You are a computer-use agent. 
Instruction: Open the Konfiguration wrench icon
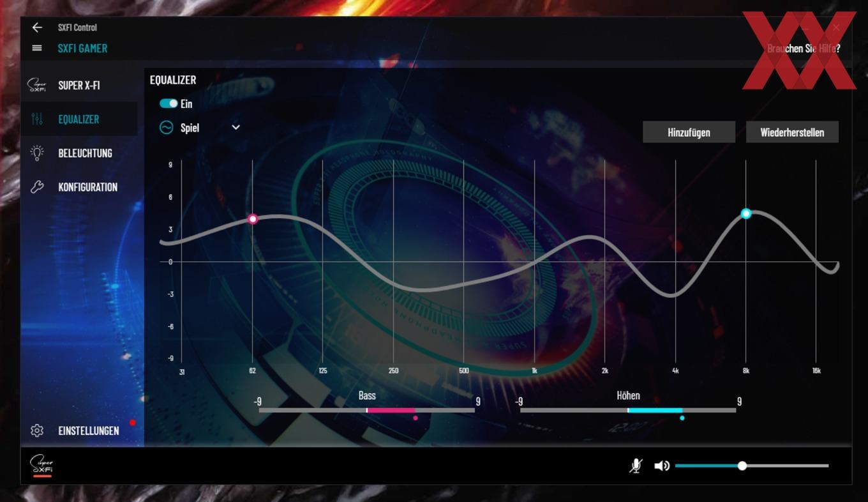[x=37, y=186]
